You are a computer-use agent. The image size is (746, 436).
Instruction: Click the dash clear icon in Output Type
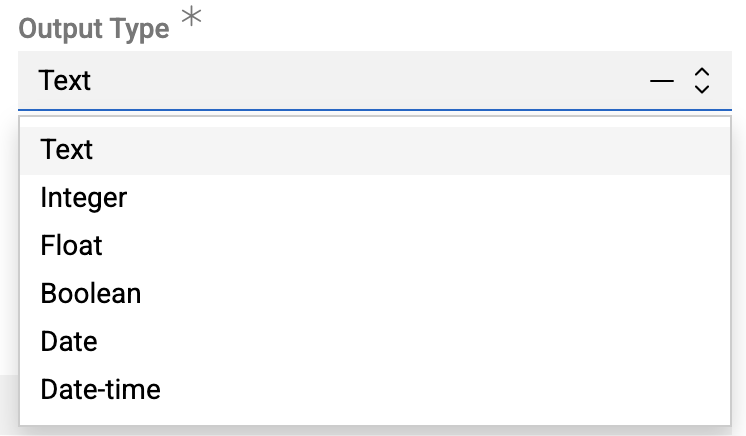point(662,80)
